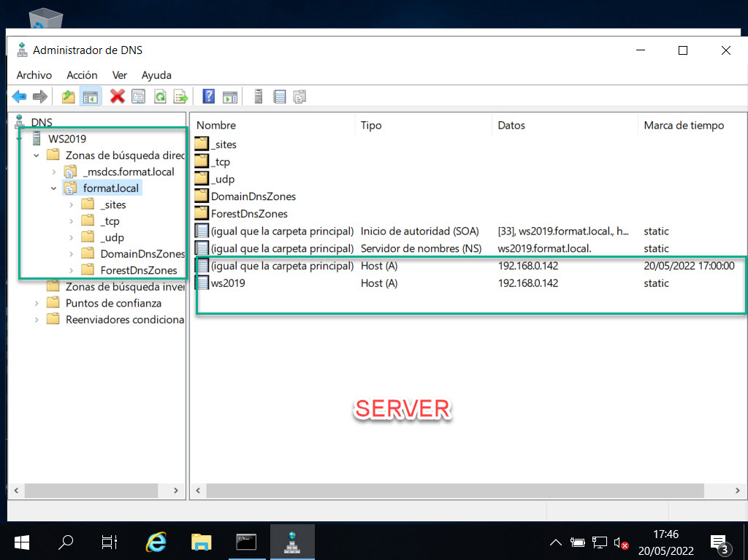This screenshot has height=560, width=748.
Task: Select Reenviadores condicionales in tree
Action: click(125, 320)
